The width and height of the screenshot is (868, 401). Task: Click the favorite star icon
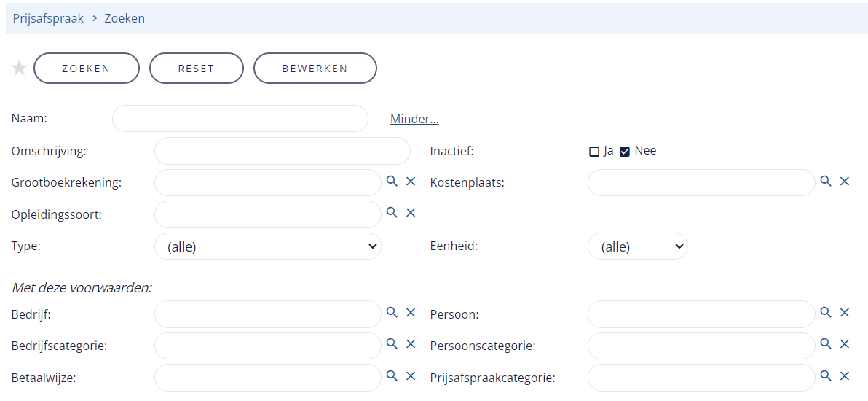[x=20, y=69]
